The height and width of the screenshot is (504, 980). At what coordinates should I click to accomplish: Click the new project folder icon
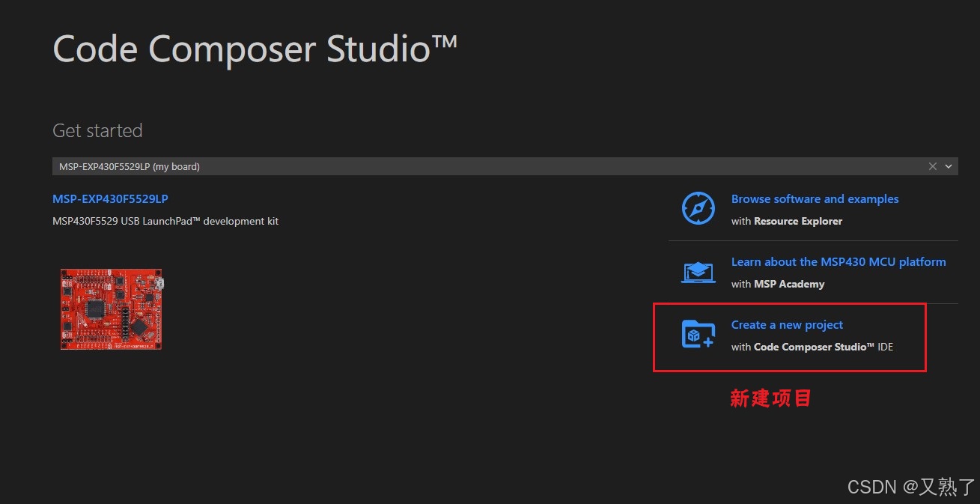pyautogui.click(x=698, y=334)
